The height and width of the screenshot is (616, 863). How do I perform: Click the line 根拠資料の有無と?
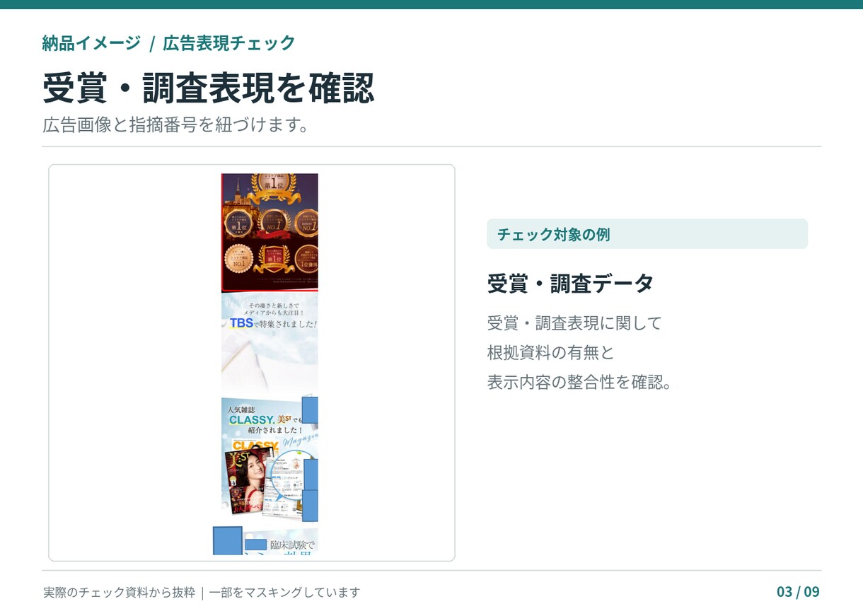coord(550,352)
